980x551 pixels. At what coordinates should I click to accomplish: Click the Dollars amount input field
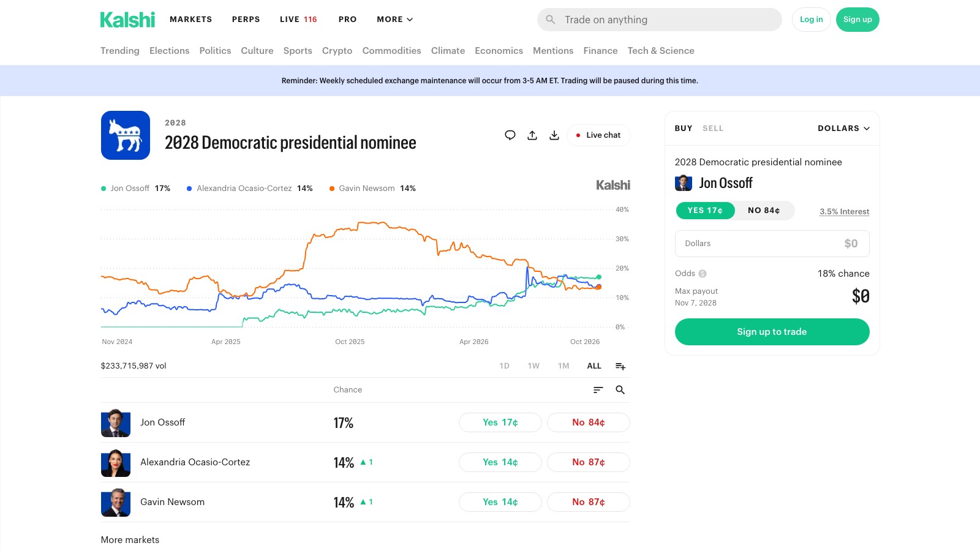point(772,244)
